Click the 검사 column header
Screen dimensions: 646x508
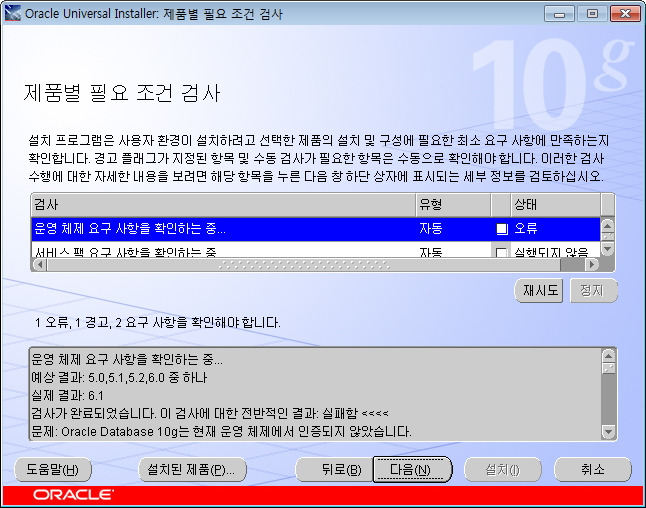[x=223, y=205]
